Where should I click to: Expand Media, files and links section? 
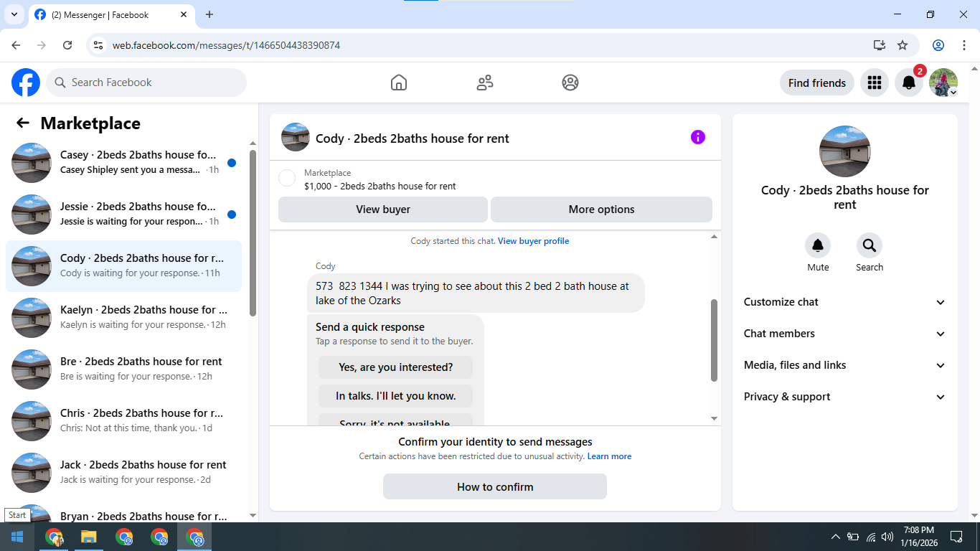point(845,365)
